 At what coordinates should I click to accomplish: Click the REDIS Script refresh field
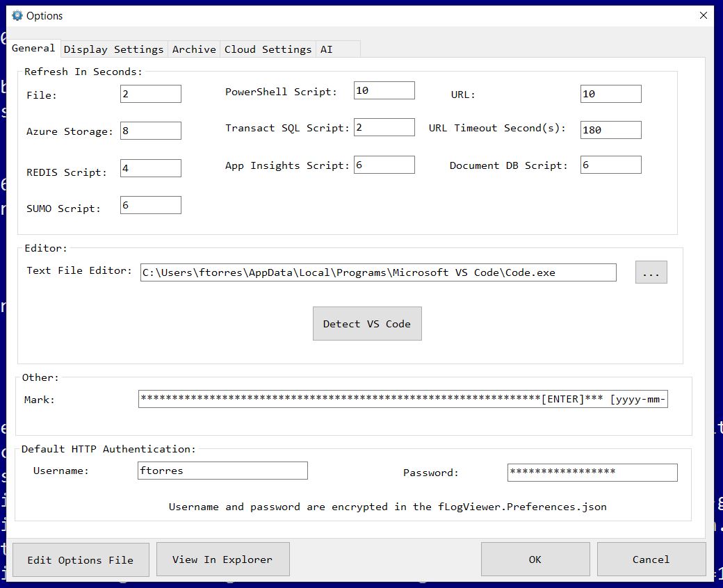click(x=151, y=168)
